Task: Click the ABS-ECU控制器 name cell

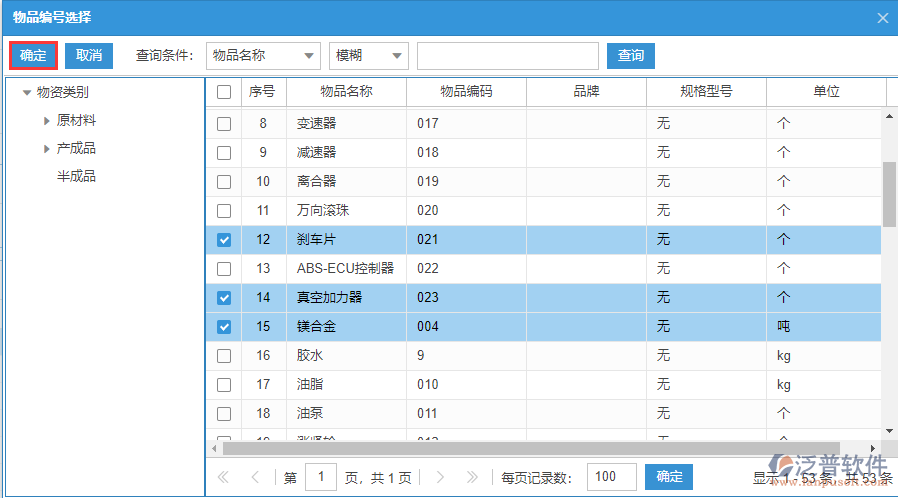Action: 346,269
